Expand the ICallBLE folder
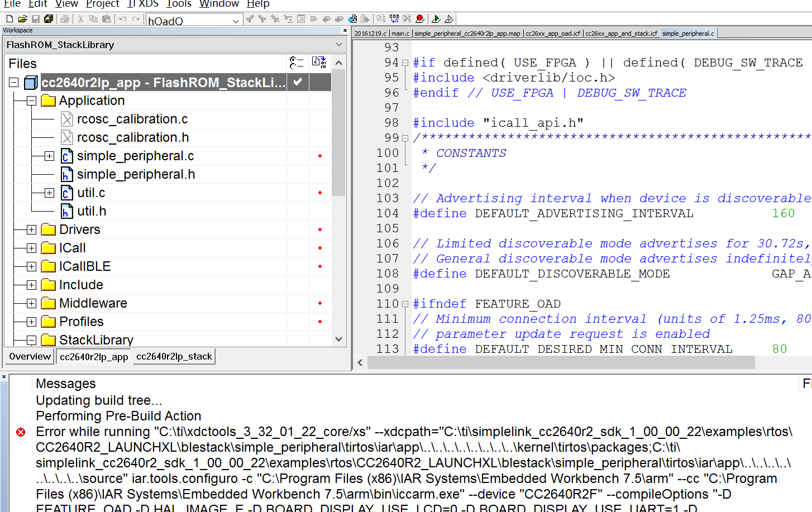 [x=31, y=266]
